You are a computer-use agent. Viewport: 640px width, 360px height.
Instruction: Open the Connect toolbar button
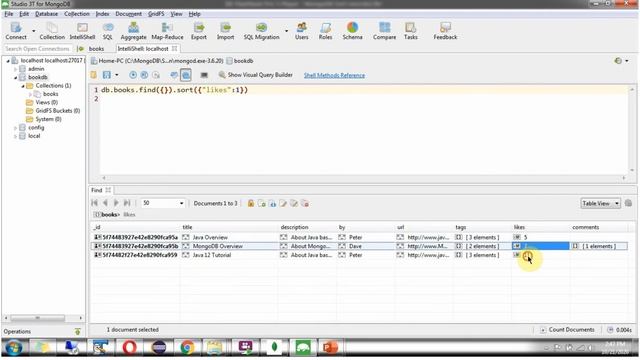16,31
